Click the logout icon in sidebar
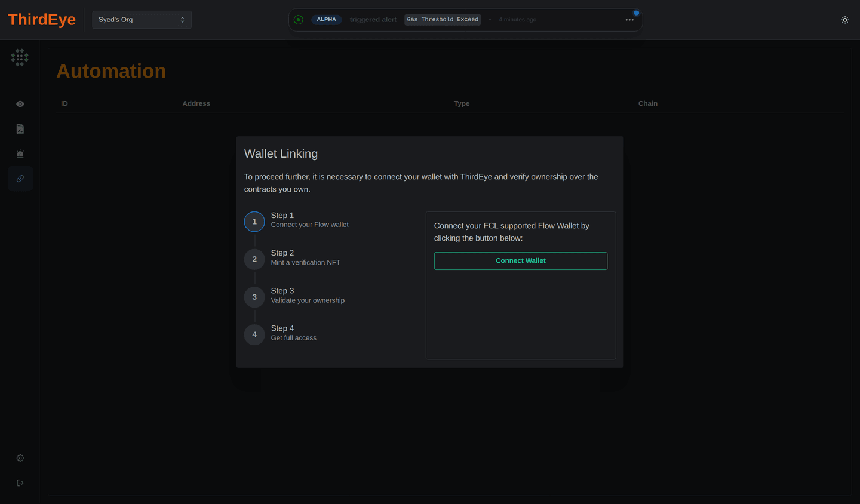Screen dimensions: 860x504 (x=20, y=483)
